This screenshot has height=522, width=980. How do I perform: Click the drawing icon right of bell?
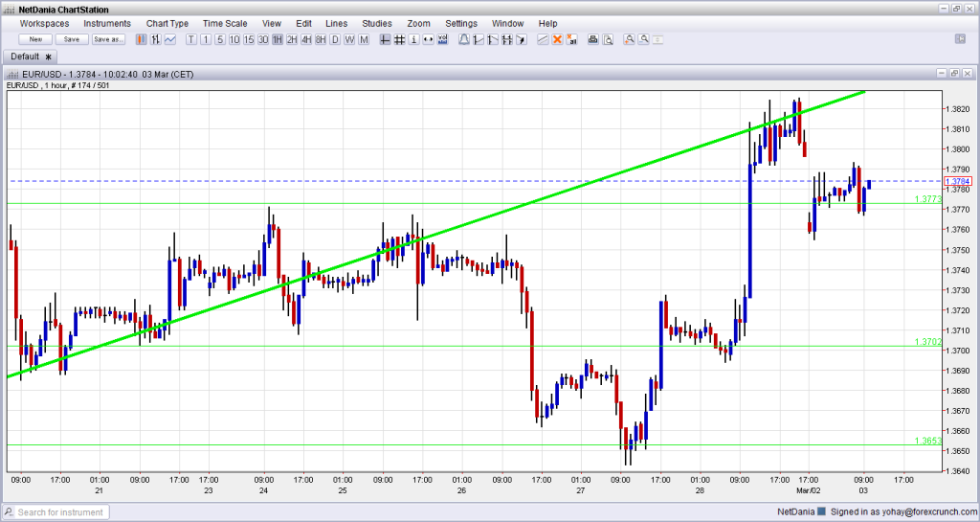click(x=479, y=39)
